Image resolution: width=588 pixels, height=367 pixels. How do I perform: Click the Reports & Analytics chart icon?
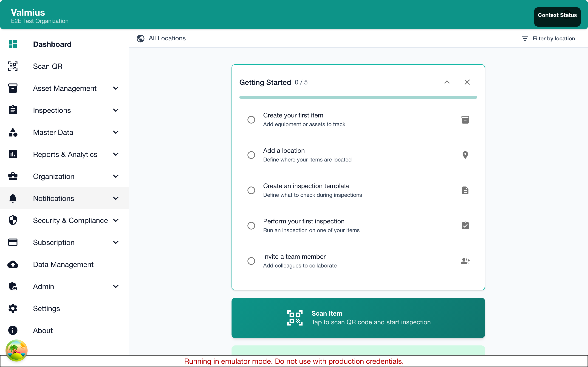(13, 154)
